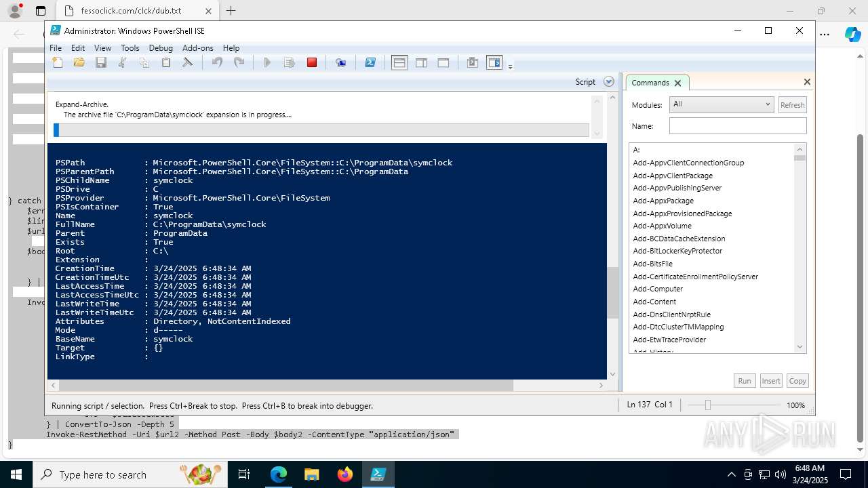Image resolution: width=868 pixels, height=488 pixels.
Task: Click the Name input field
Action: (x=738, y=126)
